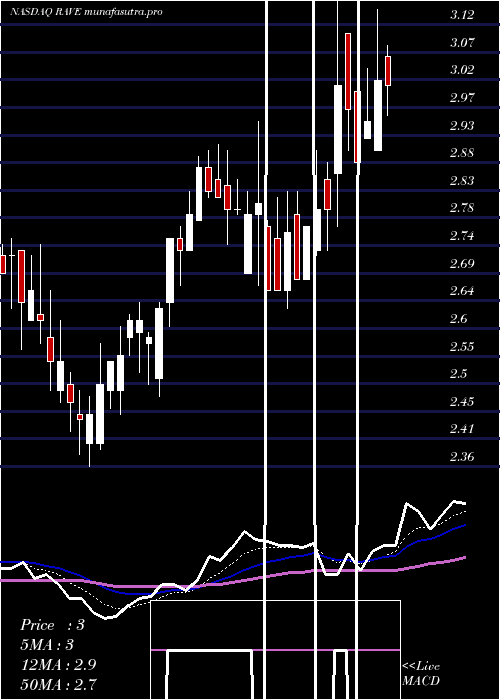Click the 3.07 price axis label
The width and height of the screenshot is (500, 700).
tap(461, 43)
